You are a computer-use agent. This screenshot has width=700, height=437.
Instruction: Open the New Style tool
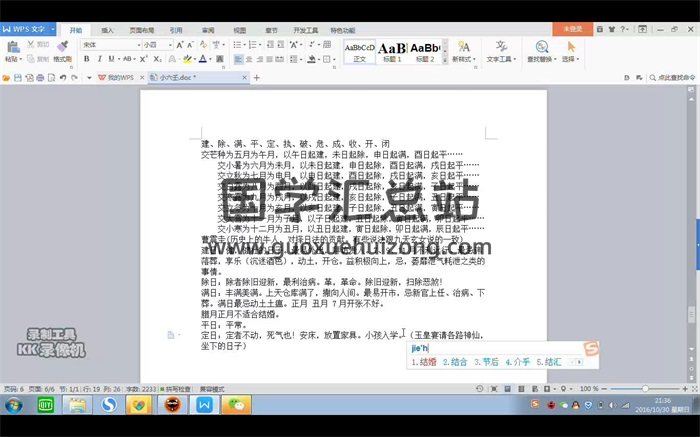click(x=464, y=51)
